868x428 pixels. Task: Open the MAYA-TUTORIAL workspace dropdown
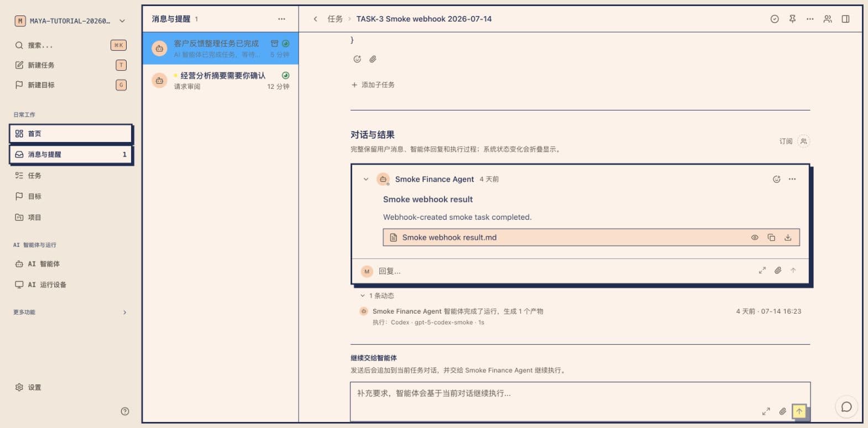click(71, 21)
